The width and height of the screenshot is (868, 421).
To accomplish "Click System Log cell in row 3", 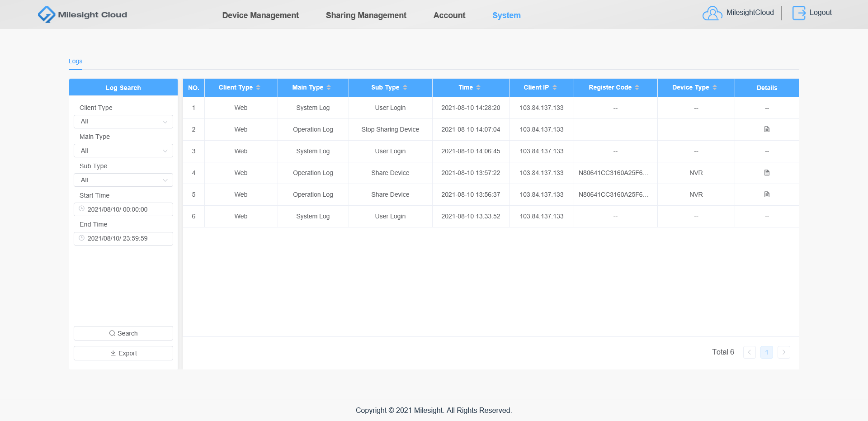I will point(313,151).
